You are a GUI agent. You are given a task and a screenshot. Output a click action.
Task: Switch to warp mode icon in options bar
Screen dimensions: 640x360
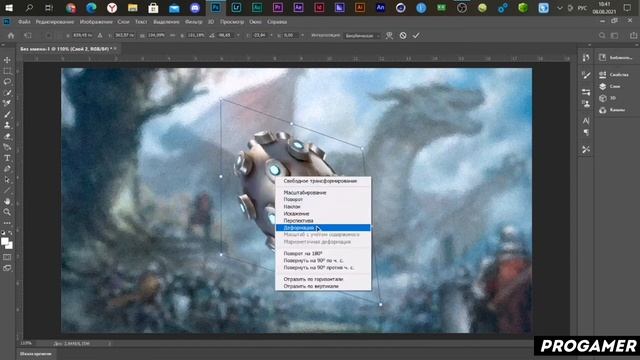point(389,36)
